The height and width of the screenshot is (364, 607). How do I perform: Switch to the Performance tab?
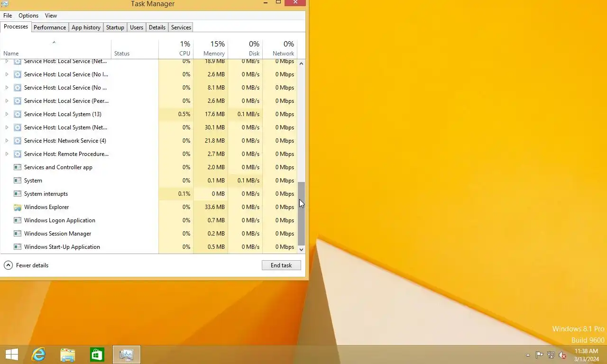(x=50, y=27)
